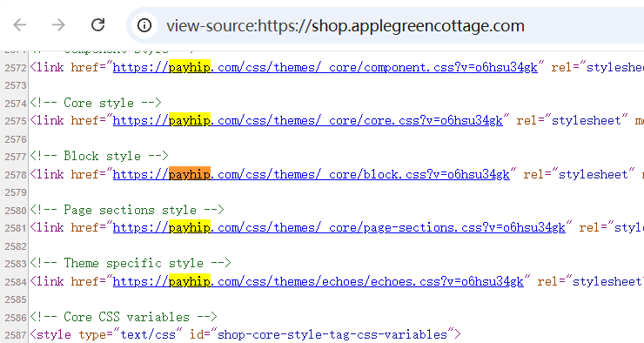The image size is (644, 343).
Task: Open the component.css stylesheet link
Action: pyautogui.click(x=325, y=67)
